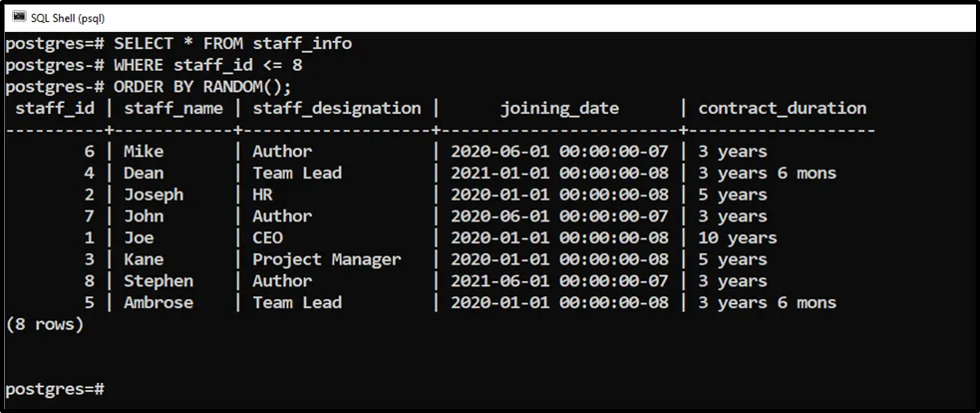Screen dimensions: 980x413
Task: Click the CEO designation cell
Action: pyautogui.click(x=267, y=237)
